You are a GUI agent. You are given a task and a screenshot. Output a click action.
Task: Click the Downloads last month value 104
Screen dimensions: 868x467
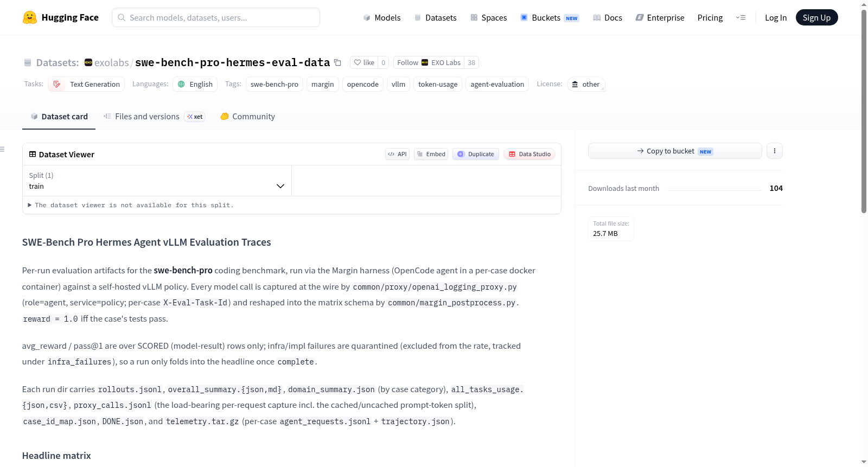[776, 188]
